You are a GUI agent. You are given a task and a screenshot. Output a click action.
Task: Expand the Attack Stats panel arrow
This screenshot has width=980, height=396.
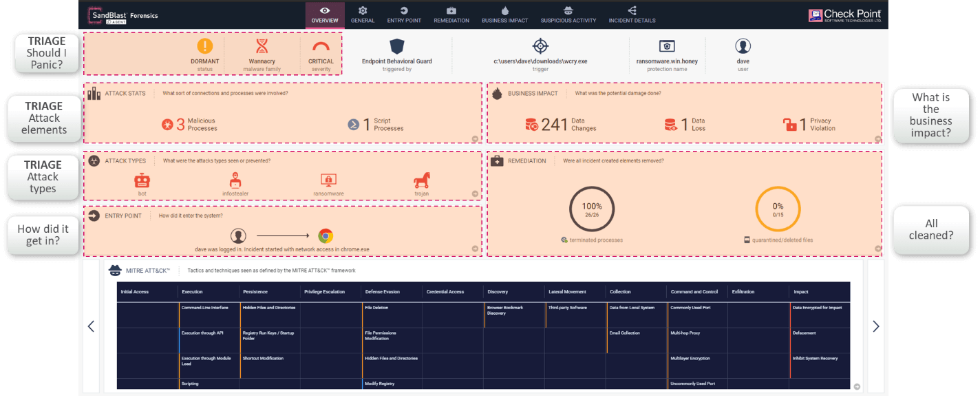[x=475, y=139]
